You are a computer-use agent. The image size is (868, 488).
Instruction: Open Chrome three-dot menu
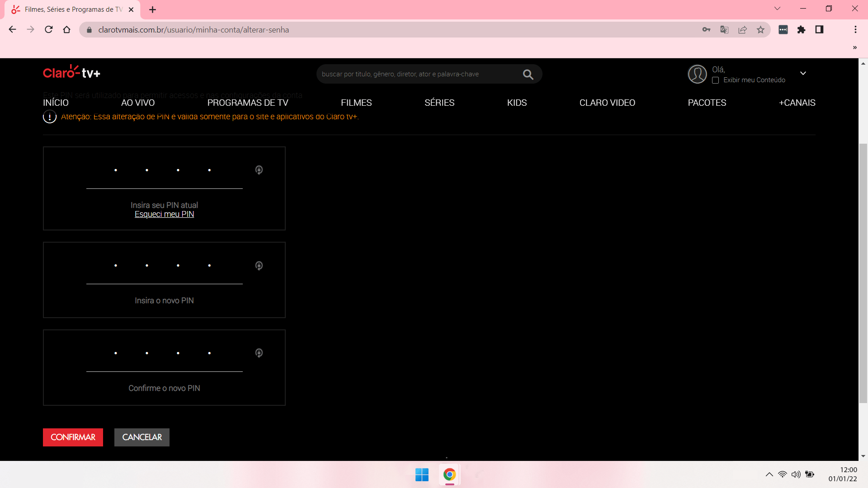coord(855,29)
